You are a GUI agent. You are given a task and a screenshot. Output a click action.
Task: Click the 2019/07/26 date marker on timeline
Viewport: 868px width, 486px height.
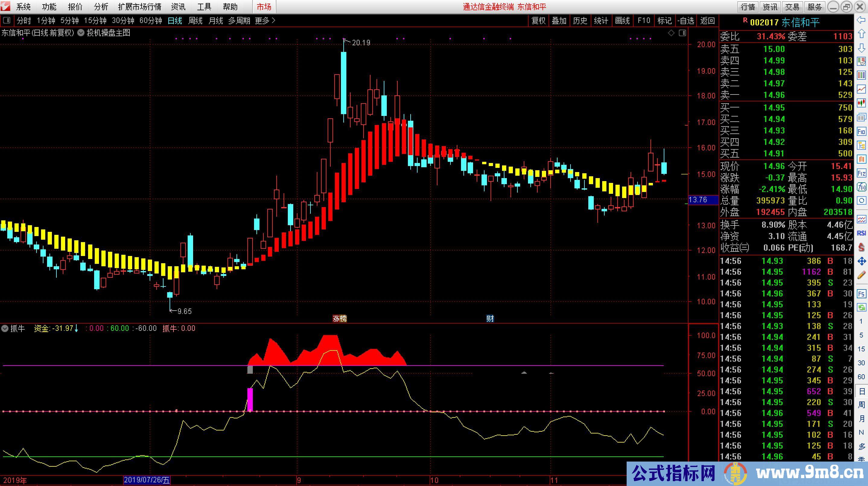[147, 480]
